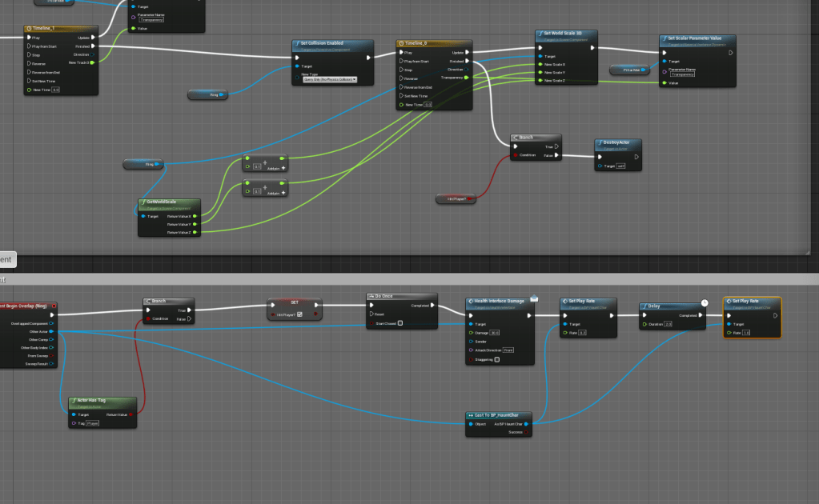The height and width of the screenshot is (504, 819).
Task: Select the Hit Player? variable getter node
Action: tap(456, 198)
